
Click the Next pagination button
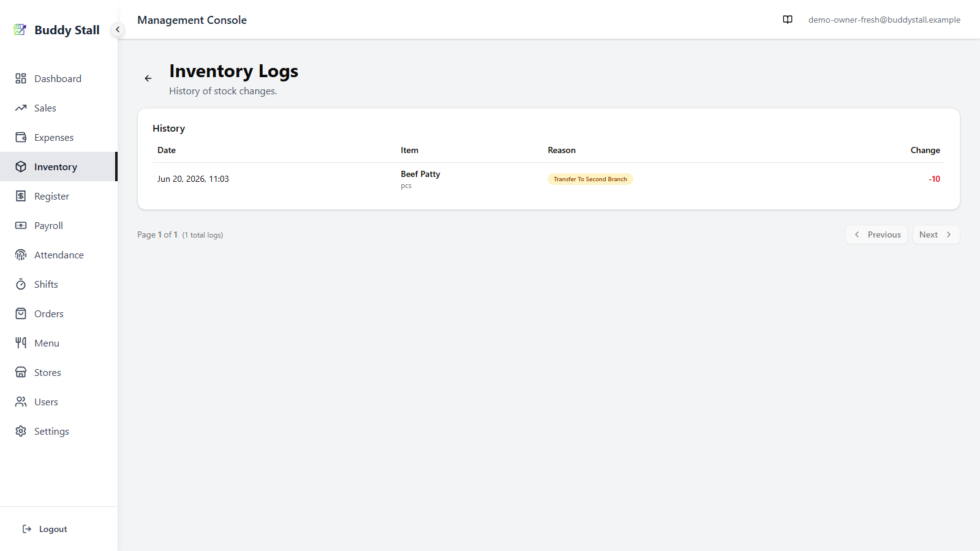point(936,234)
